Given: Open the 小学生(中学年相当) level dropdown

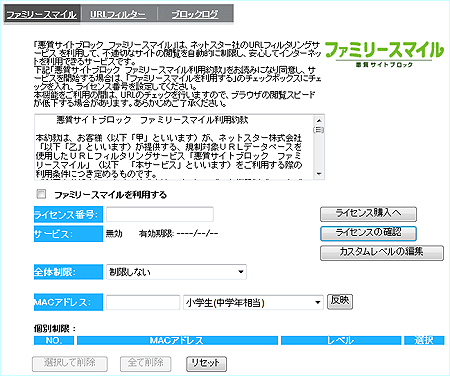Looking at the screenshot, I should point(253,302).
